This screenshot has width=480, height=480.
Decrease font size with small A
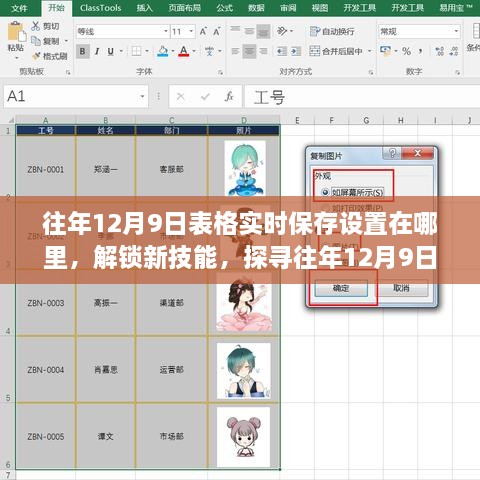pos(217,32)
